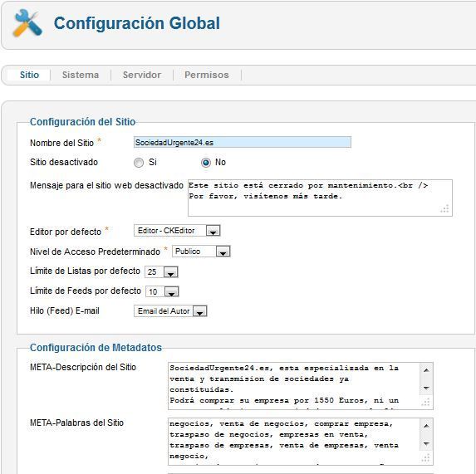Switch to the Servidor tab
The height and width of the screenshot is (474, 476).
142,75
